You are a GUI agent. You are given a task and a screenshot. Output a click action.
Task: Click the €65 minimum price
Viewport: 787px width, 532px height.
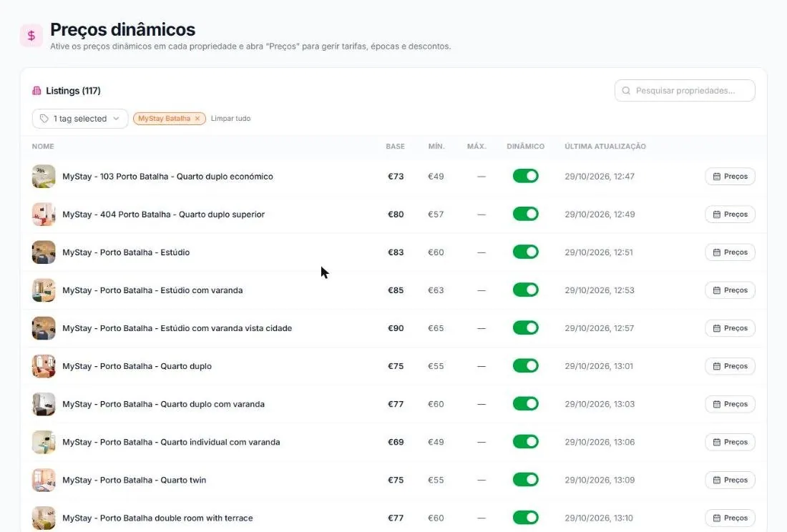coord(436,328)
